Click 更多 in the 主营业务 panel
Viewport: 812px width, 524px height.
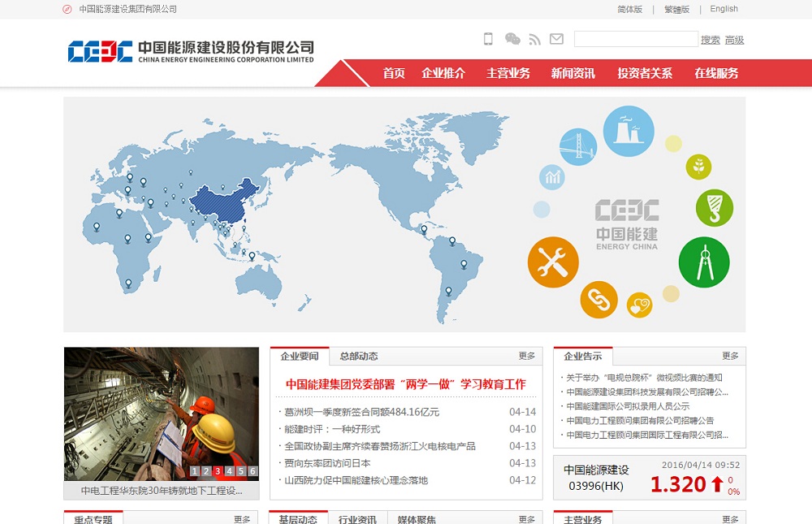click(730, 519)
